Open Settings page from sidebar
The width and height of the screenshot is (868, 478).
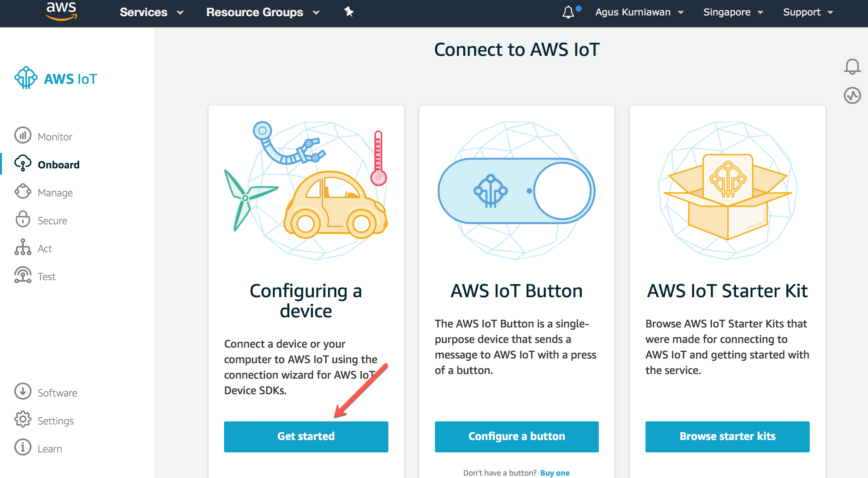point(56,421)
